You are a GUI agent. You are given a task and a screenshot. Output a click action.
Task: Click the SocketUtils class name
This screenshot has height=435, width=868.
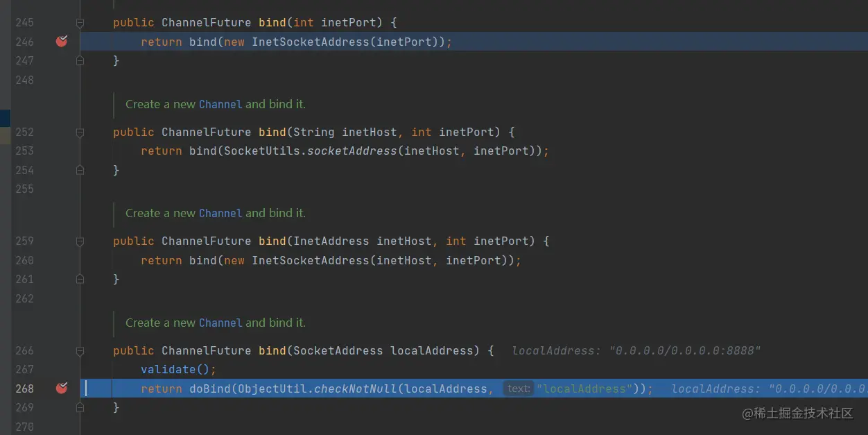(x=262, y=151)
